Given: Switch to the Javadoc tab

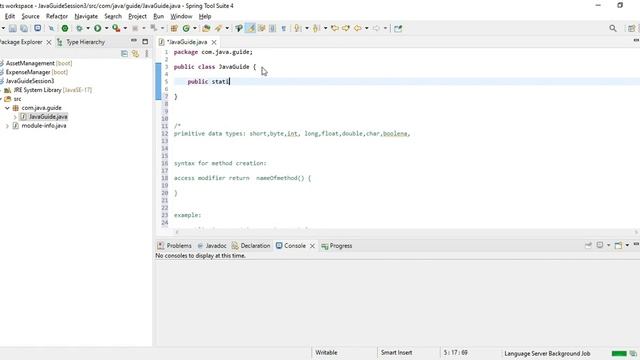Looking at the screenshot, I should coord(211,246).
